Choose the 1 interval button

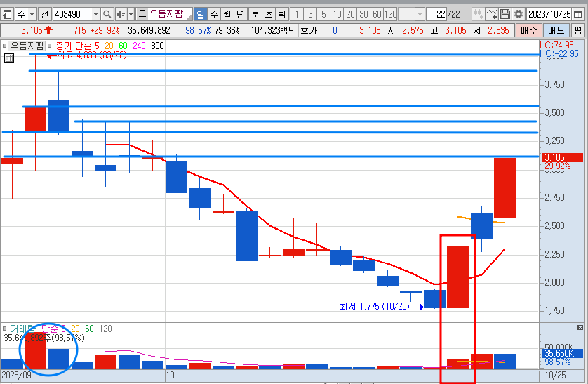click(x=297, y=14)
